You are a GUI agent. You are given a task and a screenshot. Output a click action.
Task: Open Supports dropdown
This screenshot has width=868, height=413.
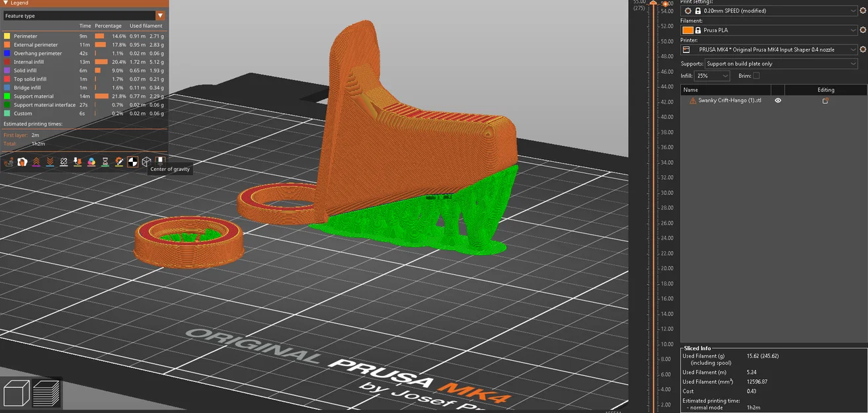tap(781, 63)
